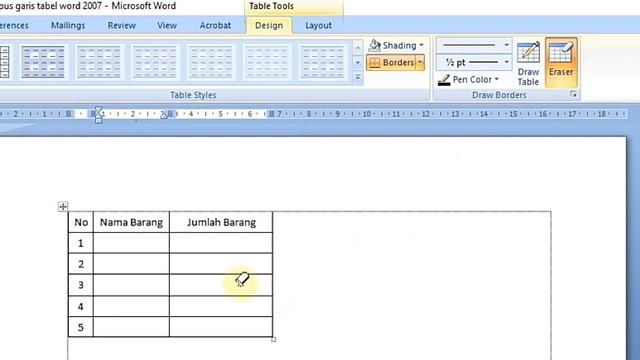Choose the third table style thumbnail
The image size is (640, 360).
pos(155,62)
